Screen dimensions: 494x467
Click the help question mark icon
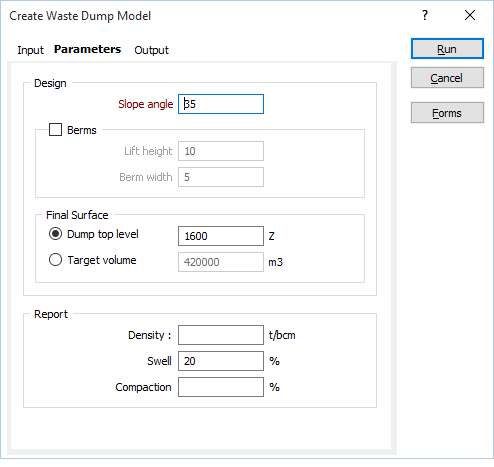(x=425, y=15)
